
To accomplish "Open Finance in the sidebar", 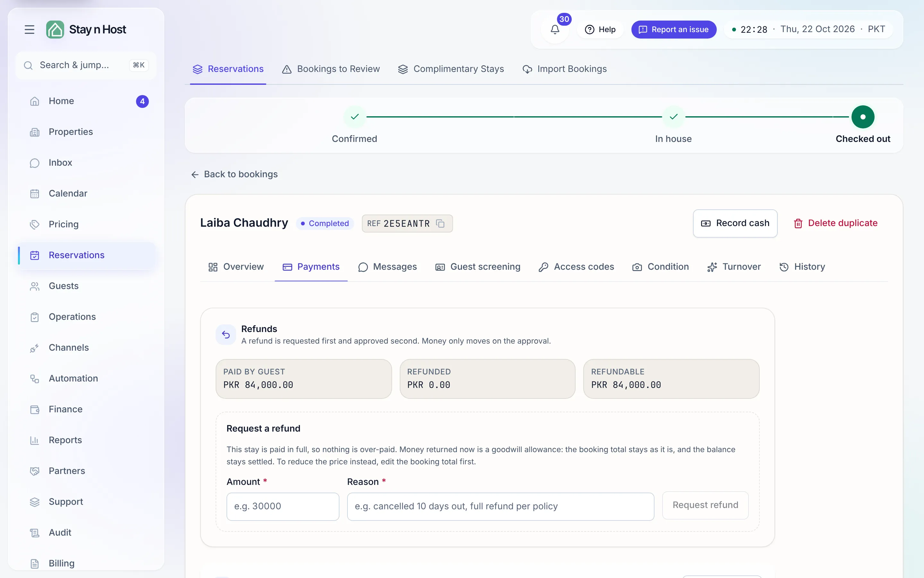I will click(x=87, y=409).
